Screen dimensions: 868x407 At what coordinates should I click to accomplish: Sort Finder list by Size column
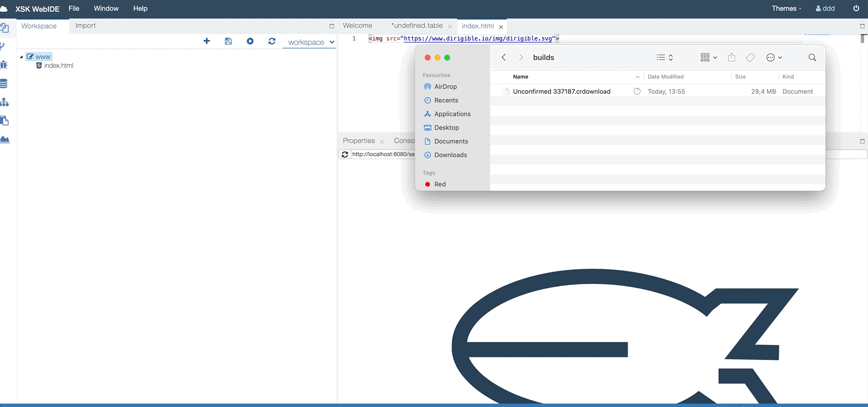(741, 77)
